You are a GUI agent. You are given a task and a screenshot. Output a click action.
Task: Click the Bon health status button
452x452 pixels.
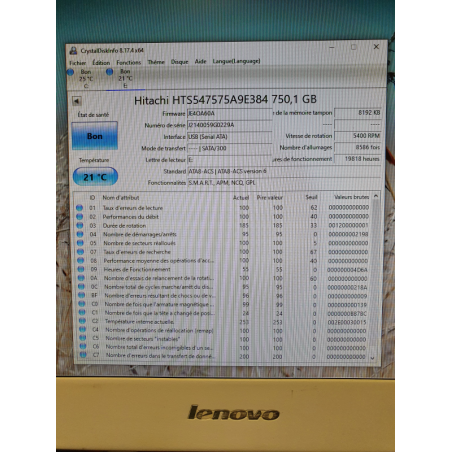click(x=95, y=136)
